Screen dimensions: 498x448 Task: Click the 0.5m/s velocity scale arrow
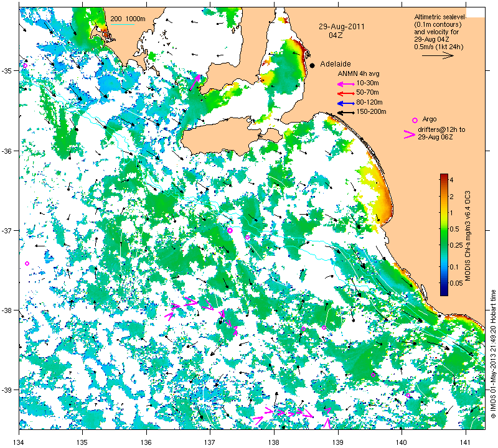click(438, 55)
